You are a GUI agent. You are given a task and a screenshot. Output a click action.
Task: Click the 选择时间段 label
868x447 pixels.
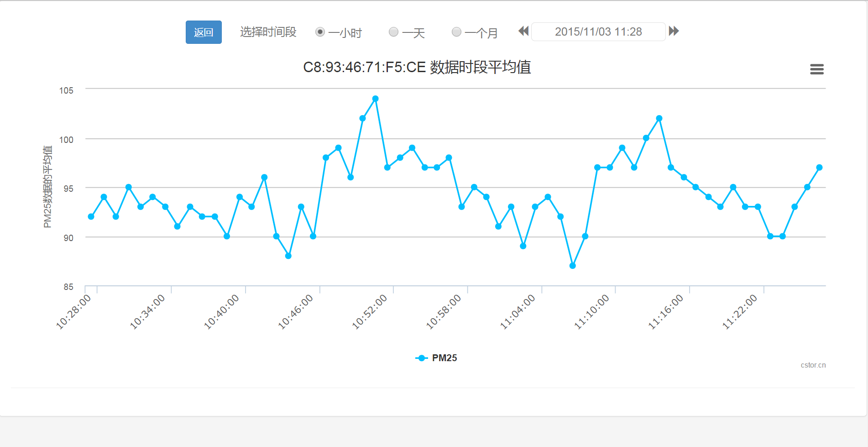[268, 32]
